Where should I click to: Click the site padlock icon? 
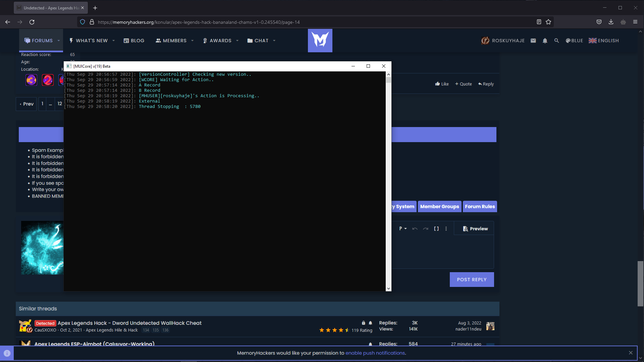point(92,22)
